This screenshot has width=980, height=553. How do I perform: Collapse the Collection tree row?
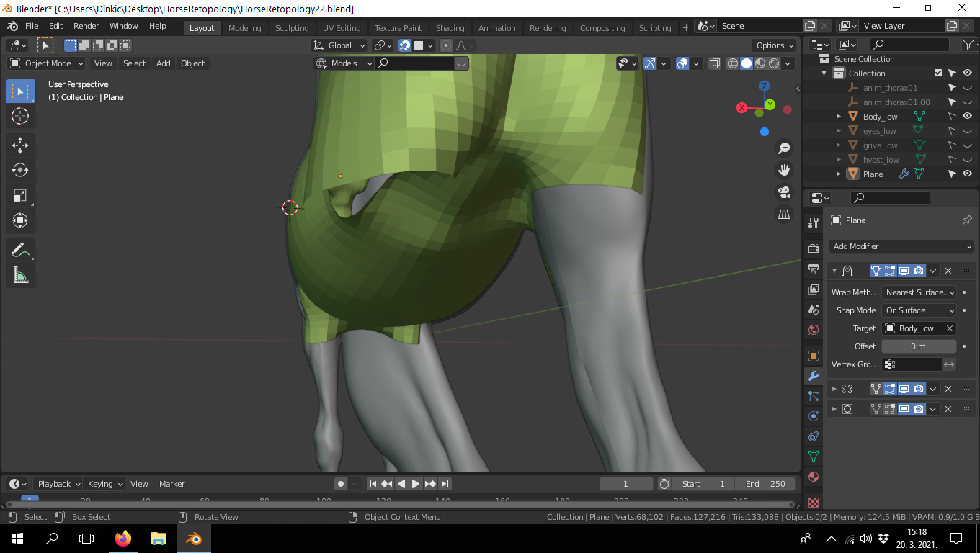pyautogui.click(x=824, y=73)
